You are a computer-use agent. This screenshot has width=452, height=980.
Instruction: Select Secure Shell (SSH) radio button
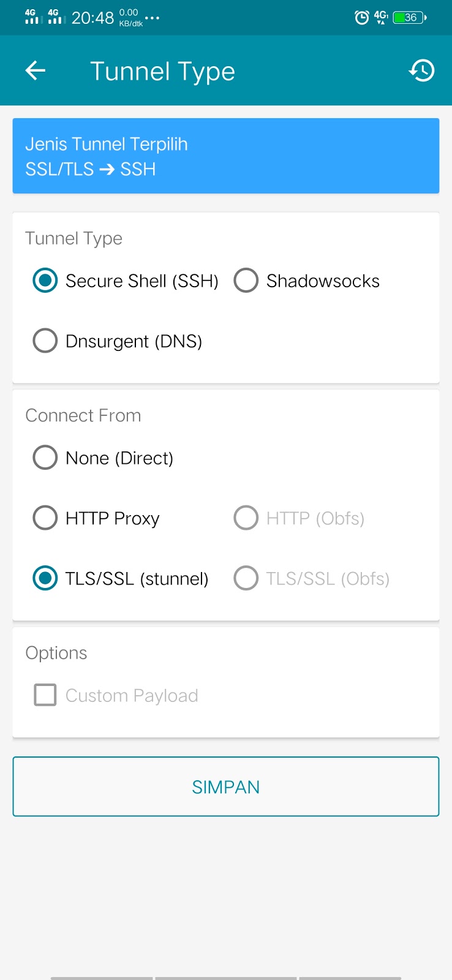pyautogui.click(x=45, y=281)
